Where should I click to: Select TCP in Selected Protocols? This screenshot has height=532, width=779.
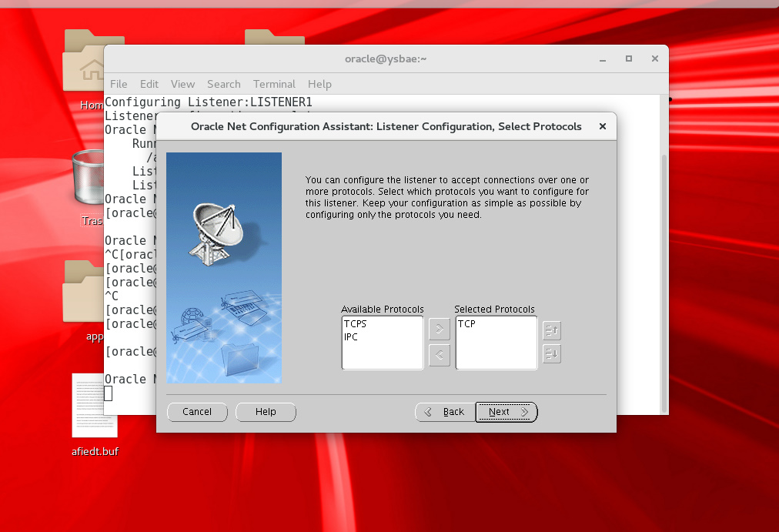click(x=466, y=324)
